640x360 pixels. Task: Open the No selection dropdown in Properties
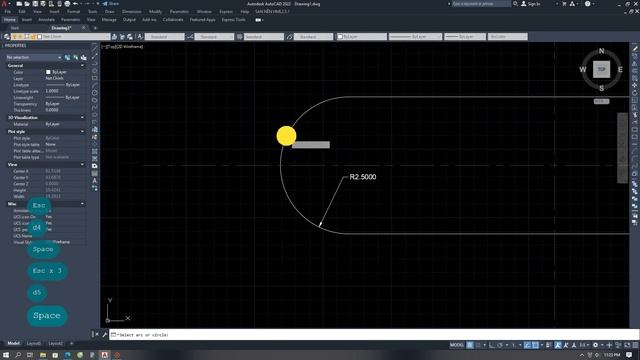pos(34,58)
